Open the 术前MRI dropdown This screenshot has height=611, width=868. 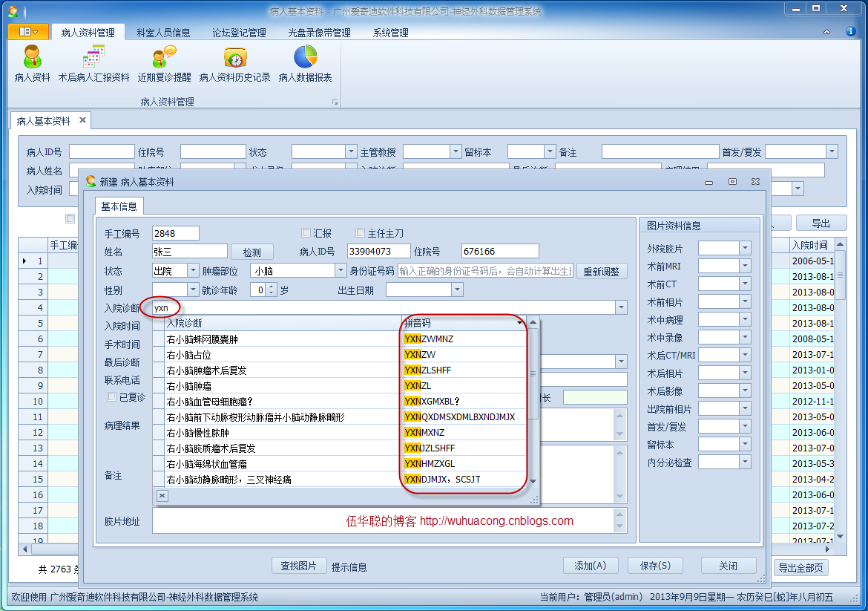click(x=745, y=266)
